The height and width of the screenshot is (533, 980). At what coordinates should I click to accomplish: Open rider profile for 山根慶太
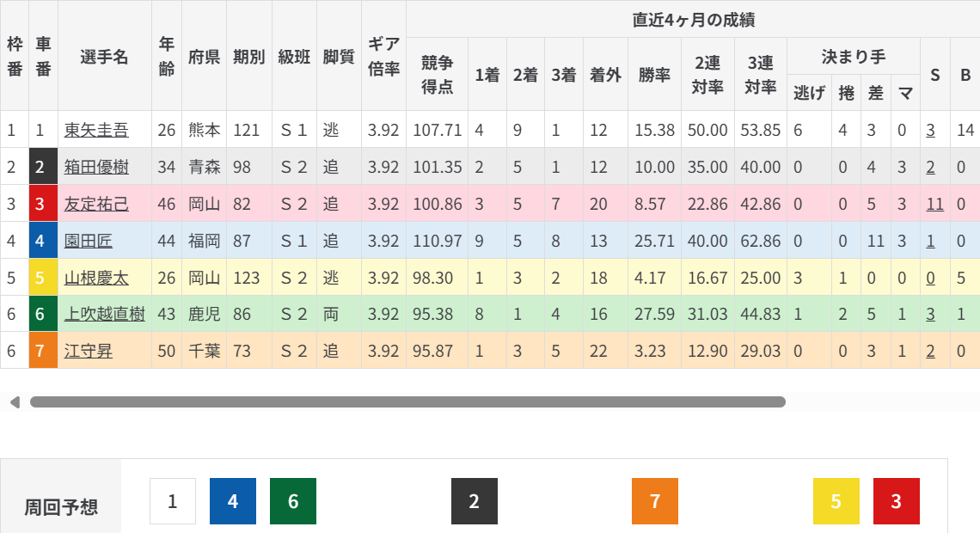[x=96, y=279]
